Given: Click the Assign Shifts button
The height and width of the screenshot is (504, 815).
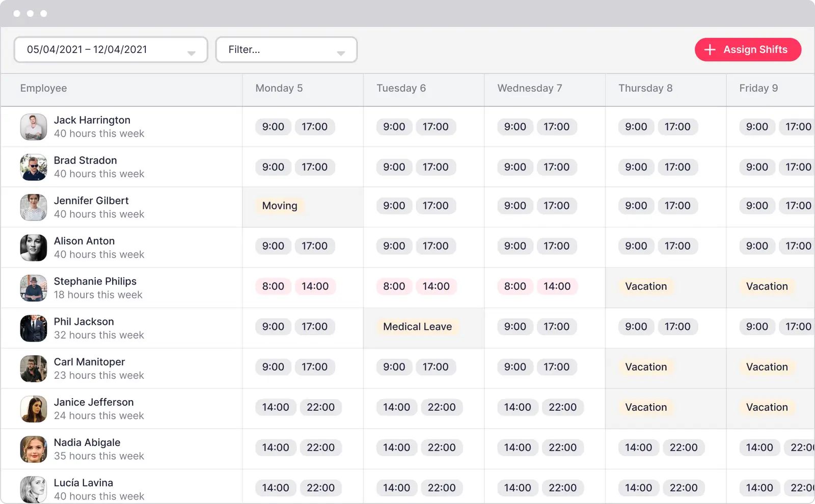Looking at the screenshot, I should [x=748, y=49].
